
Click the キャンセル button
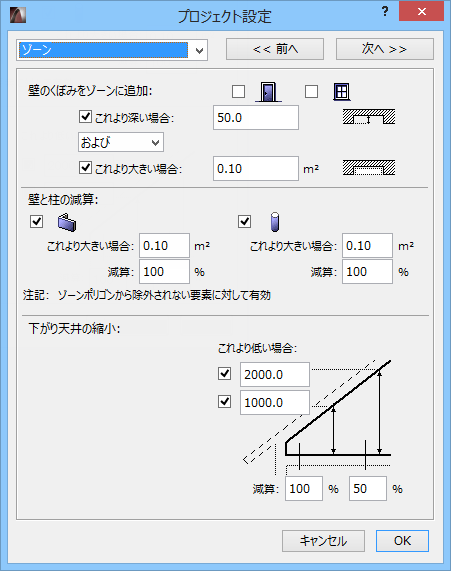pos(323,541)
